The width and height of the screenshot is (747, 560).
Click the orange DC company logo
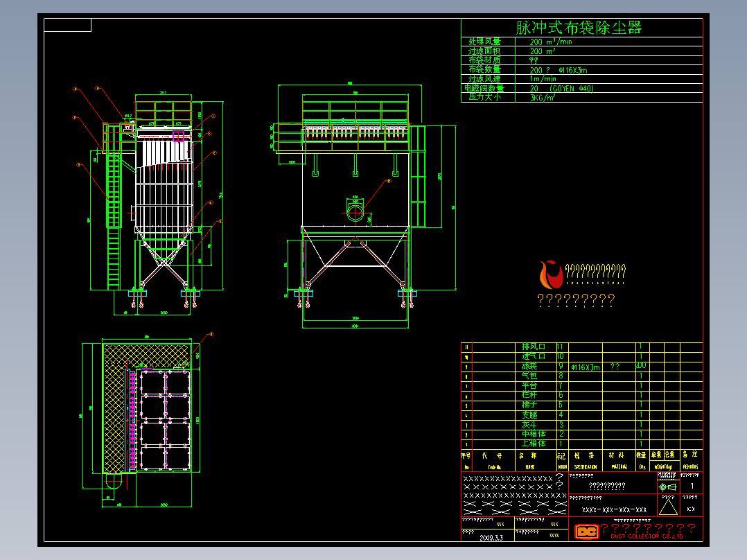point(586,532)
